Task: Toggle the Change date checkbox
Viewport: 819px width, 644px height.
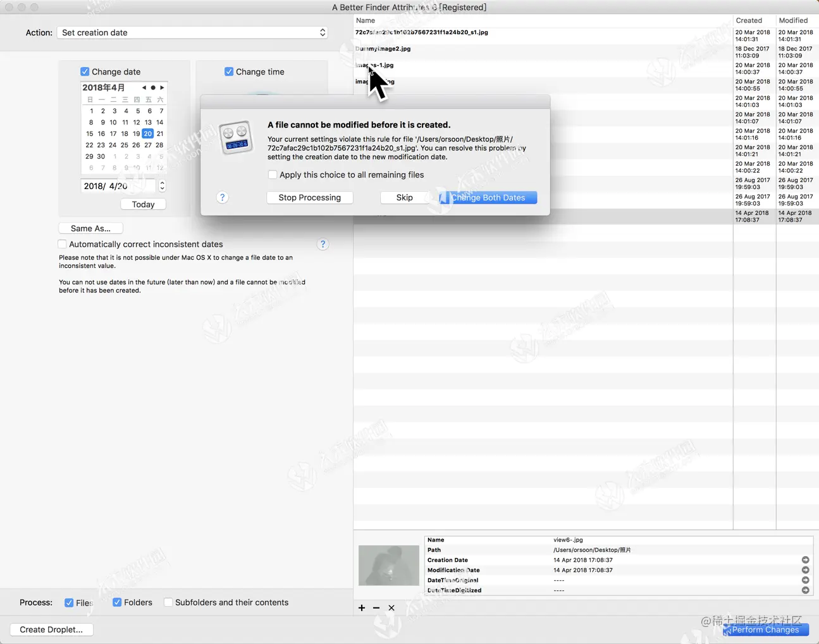Action: point(85,71)
